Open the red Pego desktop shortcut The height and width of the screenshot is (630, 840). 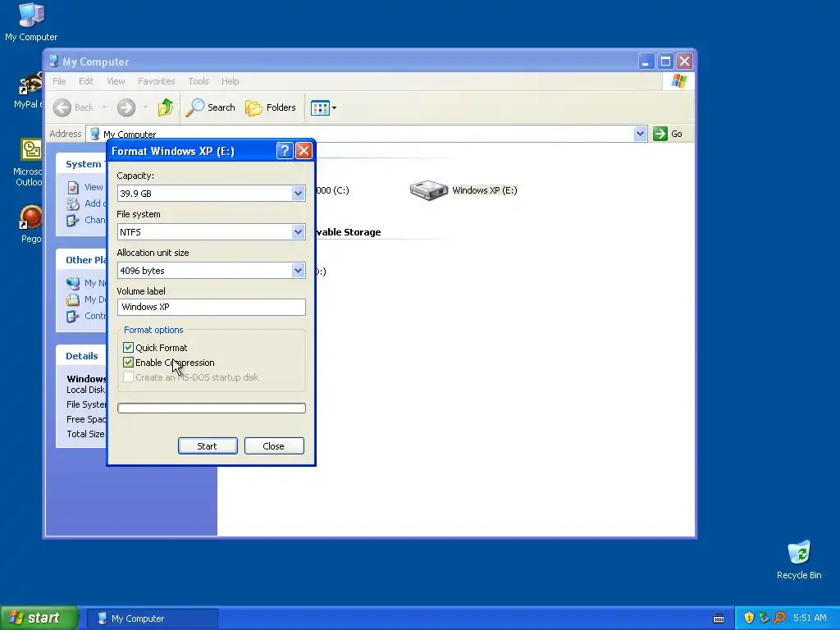[x=30, y=224]
